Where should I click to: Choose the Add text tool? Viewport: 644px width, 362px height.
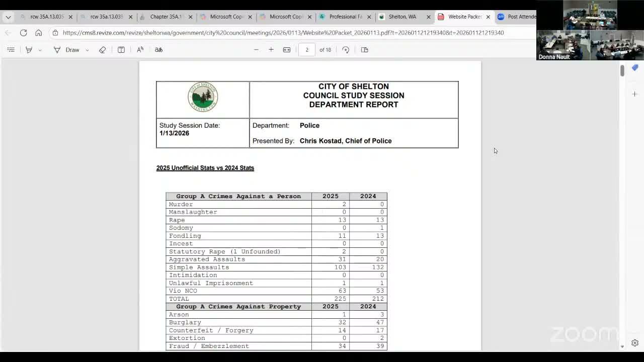(x=121, y=50)
